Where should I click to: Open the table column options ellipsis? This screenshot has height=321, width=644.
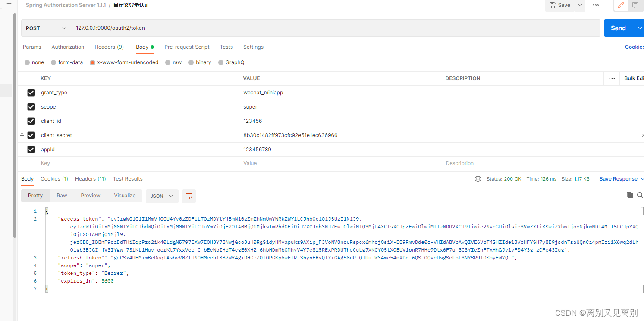click(x=612, y=78)
